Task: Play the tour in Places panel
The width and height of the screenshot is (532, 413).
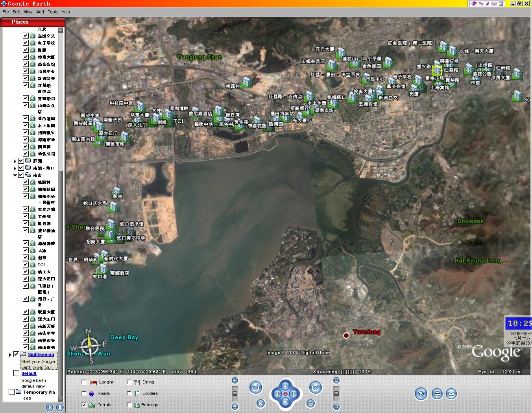Action: [x=50, y=407]
